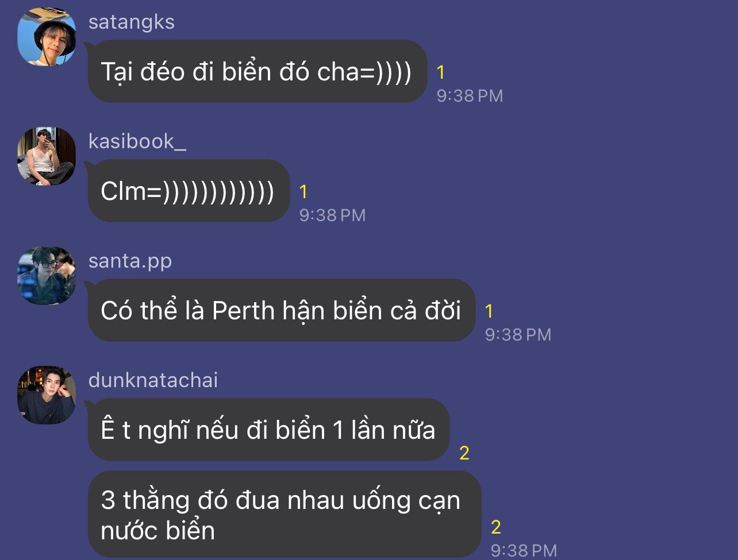This screenshot has height=560, width=738.
Task: Select the "Clm=))))" message bubble
Action: 189,191
